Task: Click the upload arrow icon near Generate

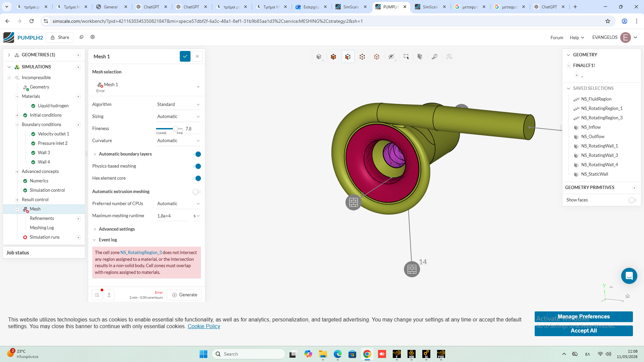Action: [109, 295]
